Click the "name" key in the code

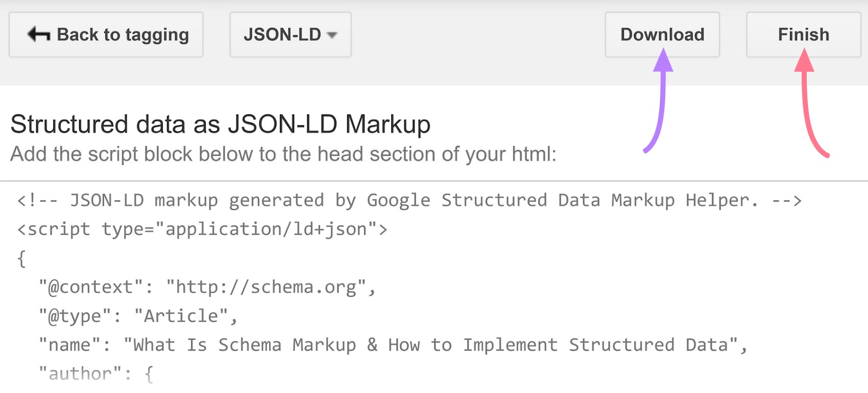(69, 345)
